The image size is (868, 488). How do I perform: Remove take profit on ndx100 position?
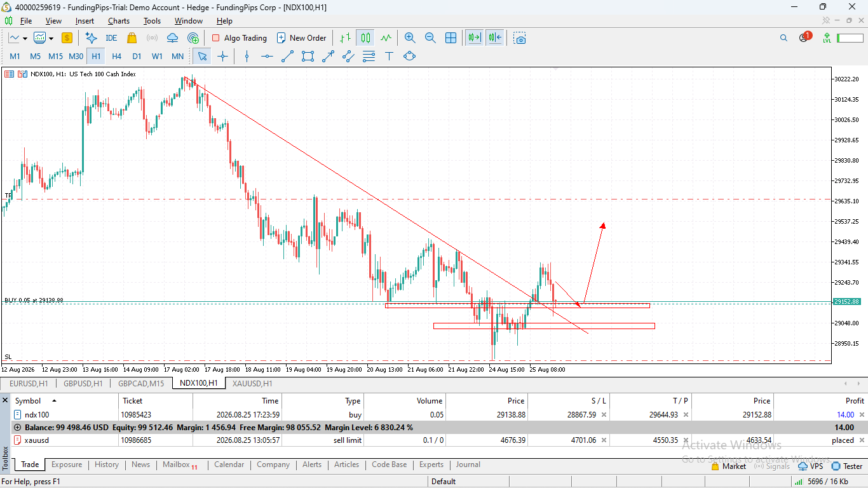point(686,415)
